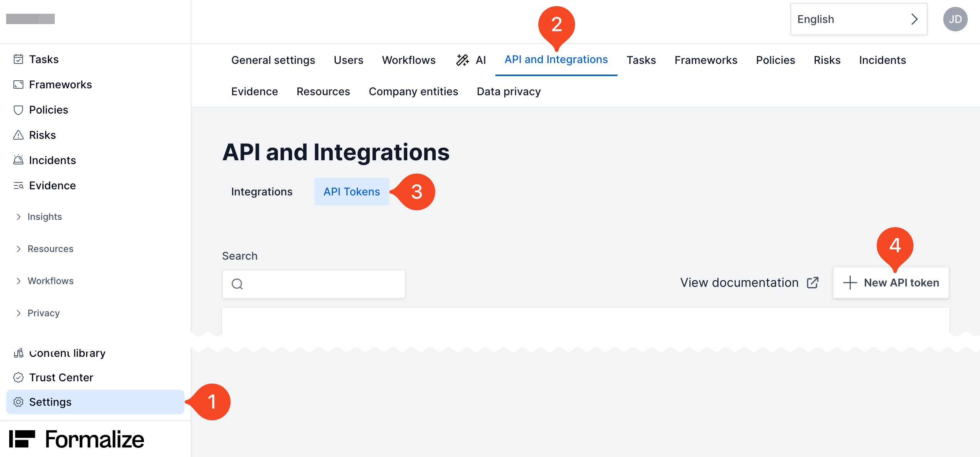
Task: Expand the Resources section in sidebar
Action: [x=45, y=249]
